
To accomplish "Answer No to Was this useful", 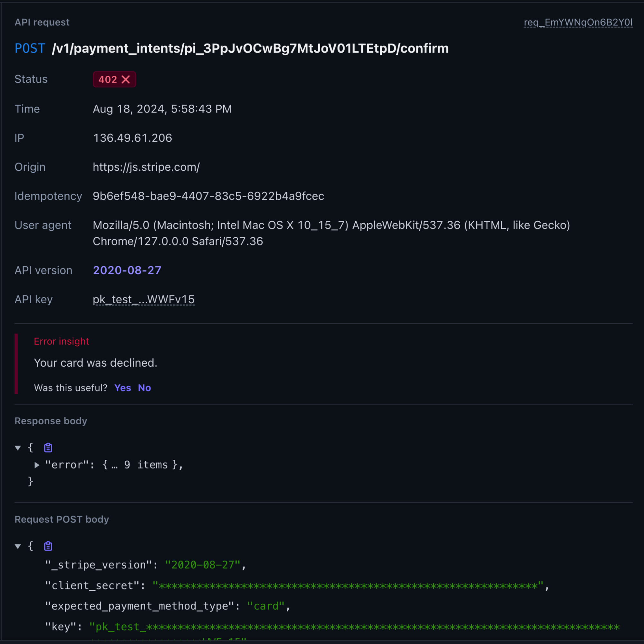I will 144,388.
